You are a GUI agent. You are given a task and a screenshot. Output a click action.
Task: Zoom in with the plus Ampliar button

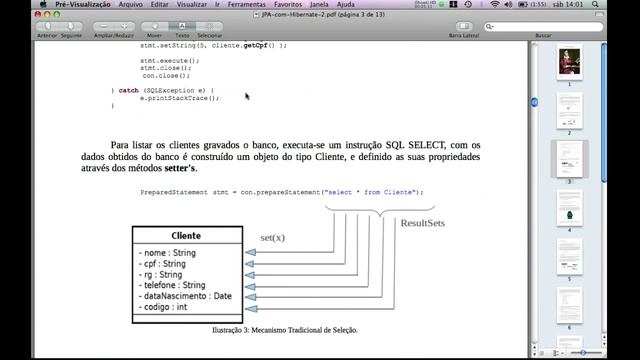pos(124,27)
